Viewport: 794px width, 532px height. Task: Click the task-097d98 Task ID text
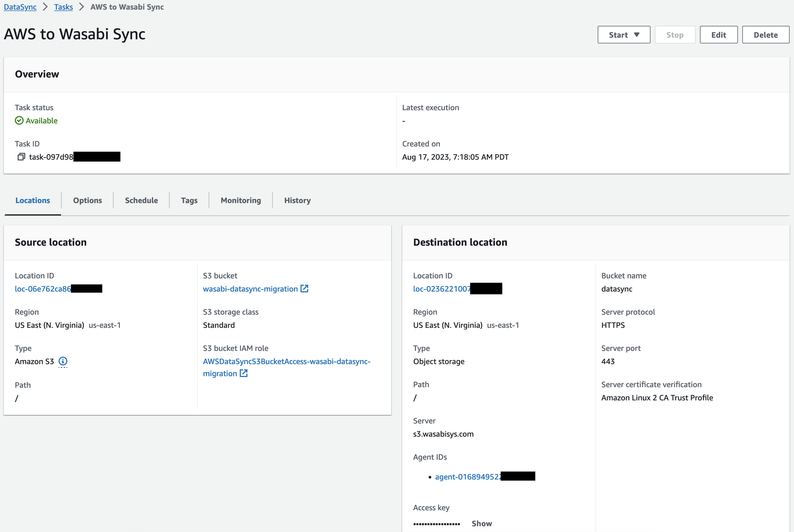[51, 157]
